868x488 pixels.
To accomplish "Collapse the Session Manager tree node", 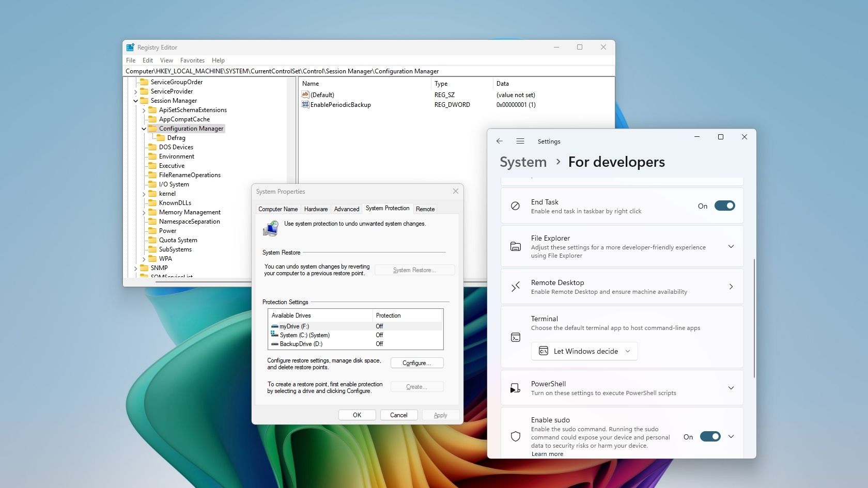I will coord(136,101).
